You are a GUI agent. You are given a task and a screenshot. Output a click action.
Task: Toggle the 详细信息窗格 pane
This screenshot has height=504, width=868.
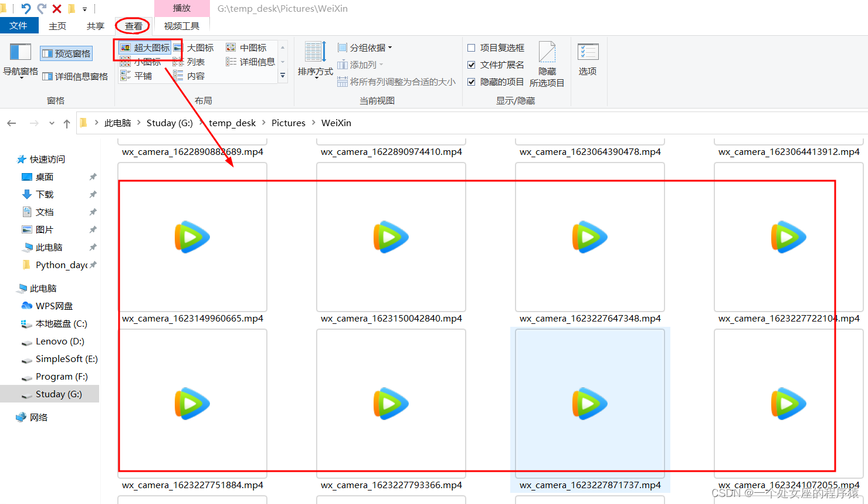[75, 76]
